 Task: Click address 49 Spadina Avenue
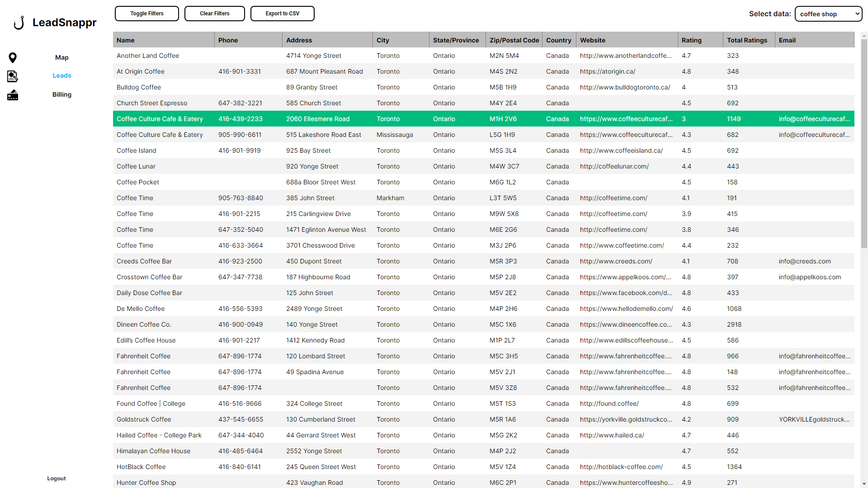pyautogui.click(x=315, y=372)
